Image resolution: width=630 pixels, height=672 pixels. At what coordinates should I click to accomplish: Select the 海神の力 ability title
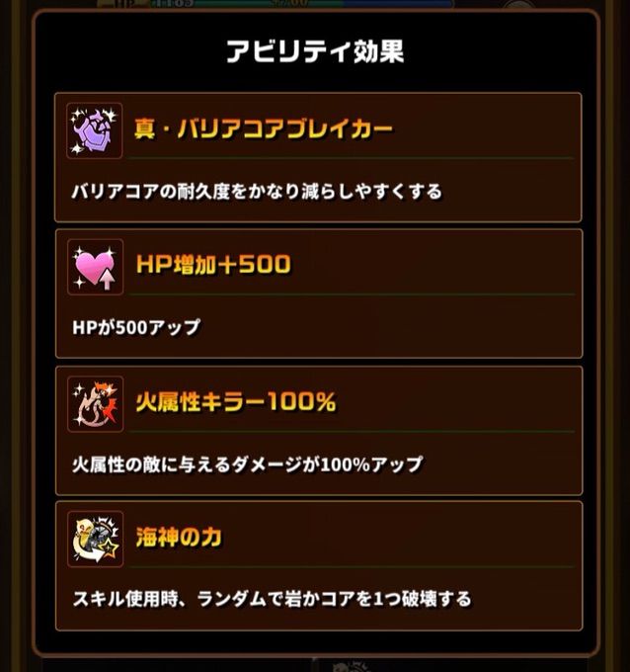(179, 537)
